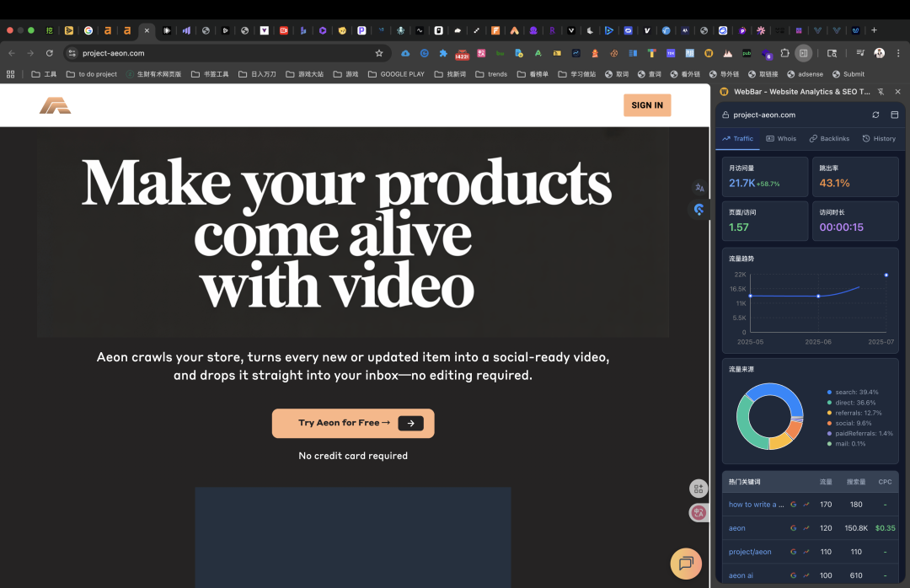Open the '书签工具' bookmark folder
The width and height of the screenshot is (910, 588).
click(210, 74)
